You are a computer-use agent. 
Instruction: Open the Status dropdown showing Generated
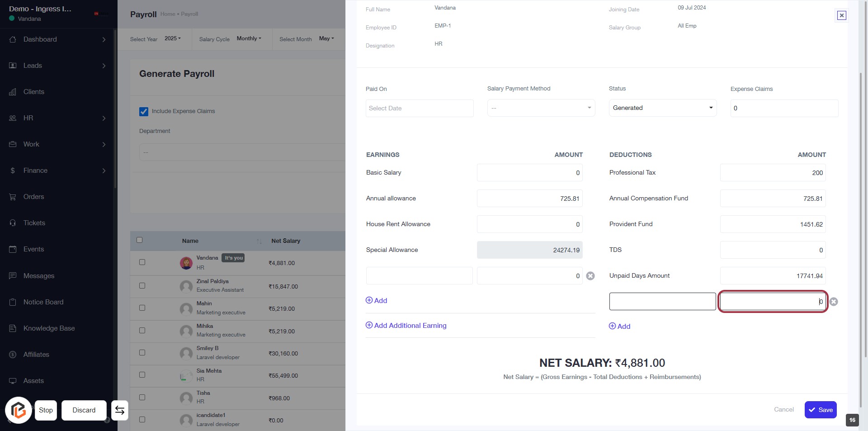(x=662, y=108)
